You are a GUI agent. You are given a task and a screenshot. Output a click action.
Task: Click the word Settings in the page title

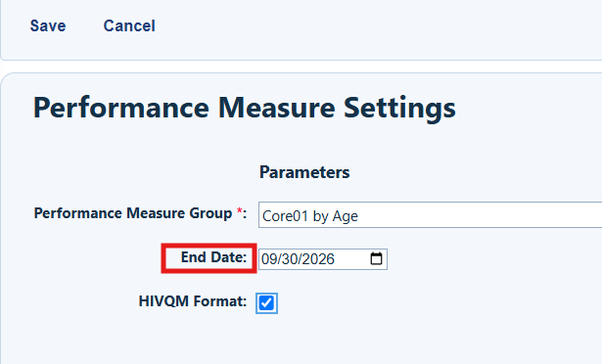399,108
